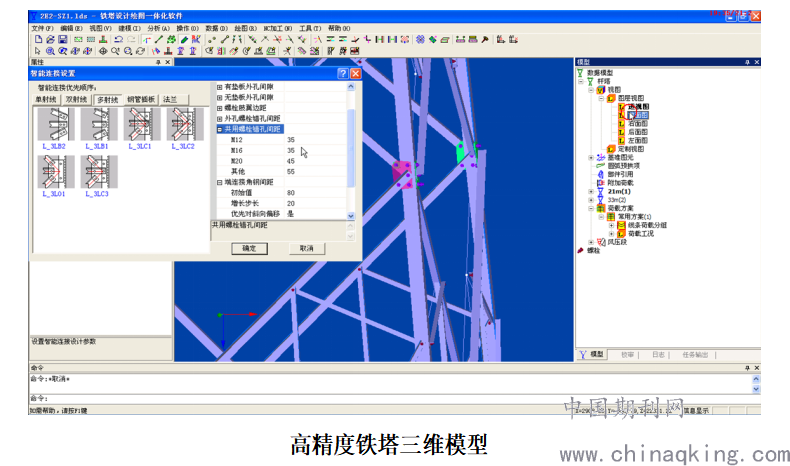Open the 视图(V) menu
This screenshot has height=466, width=790.
click(x=100, y=28)
